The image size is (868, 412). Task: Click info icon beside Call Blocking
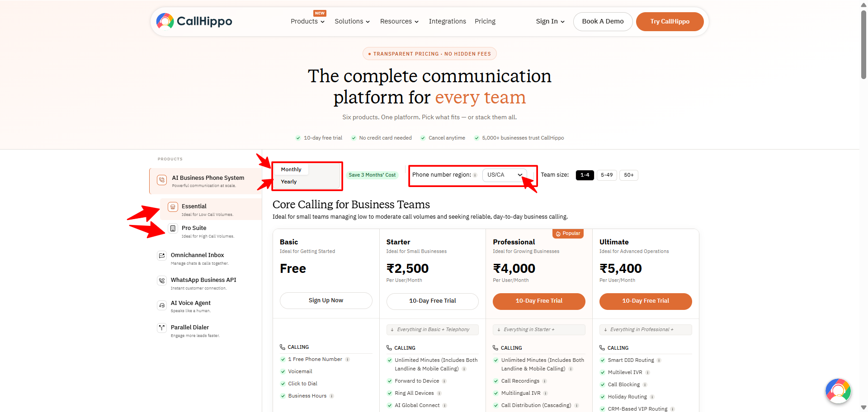tap(645, 385)
